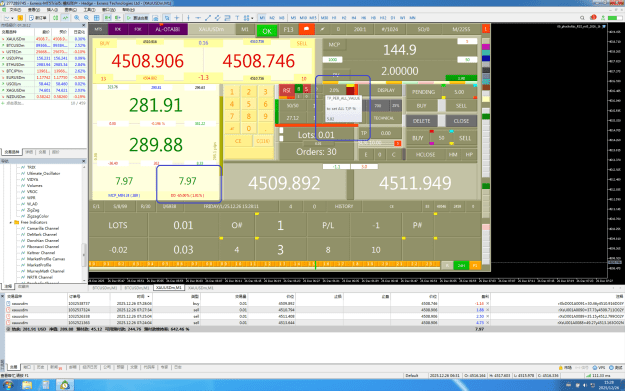Click the Navigator panel vertical scrollbar
The image size is (625, 391).
pos(84,255)
